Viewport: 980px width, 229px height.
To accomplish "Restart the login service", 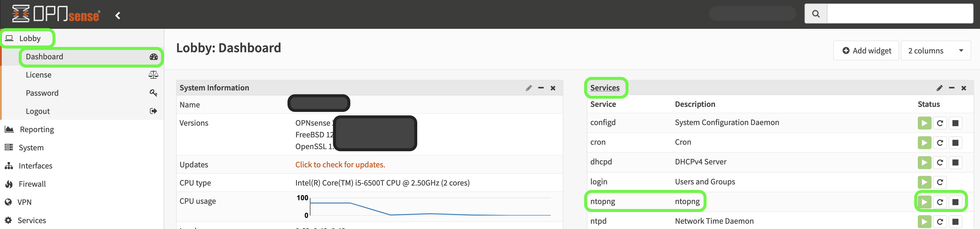I will point(940,183).
